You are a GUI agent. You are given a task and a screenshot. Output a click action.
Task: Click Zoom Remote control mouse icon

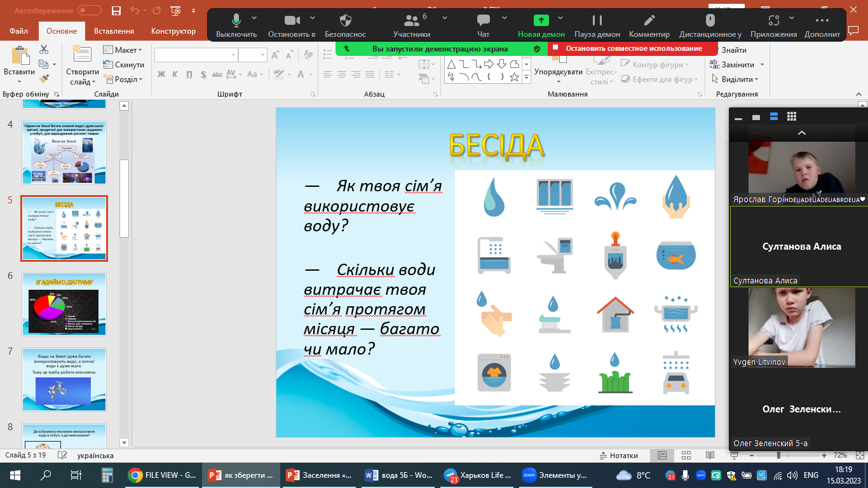tap(710, 20)
